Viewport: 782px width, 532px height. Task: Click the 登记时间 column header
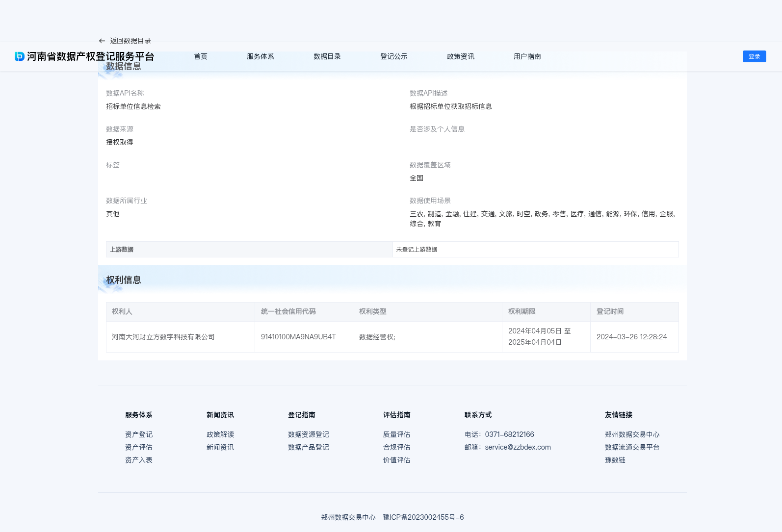click(x=635, y=312)
